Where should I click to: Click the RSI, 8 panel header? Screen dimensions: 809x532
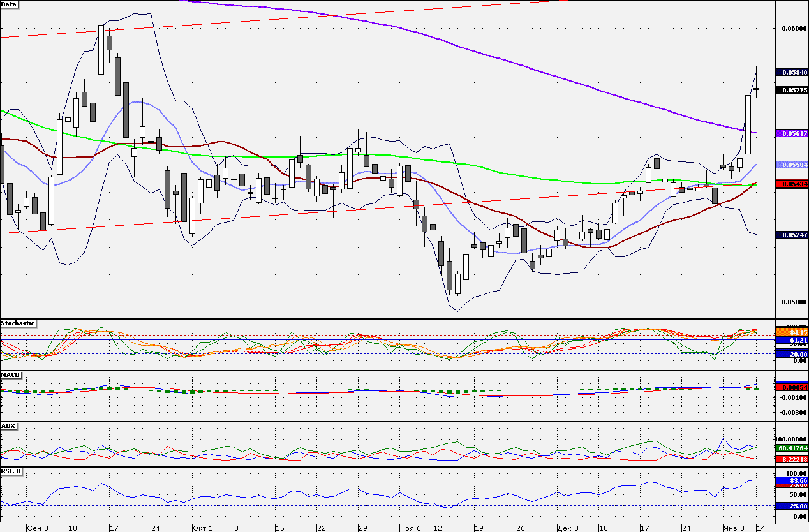point(11,471)
